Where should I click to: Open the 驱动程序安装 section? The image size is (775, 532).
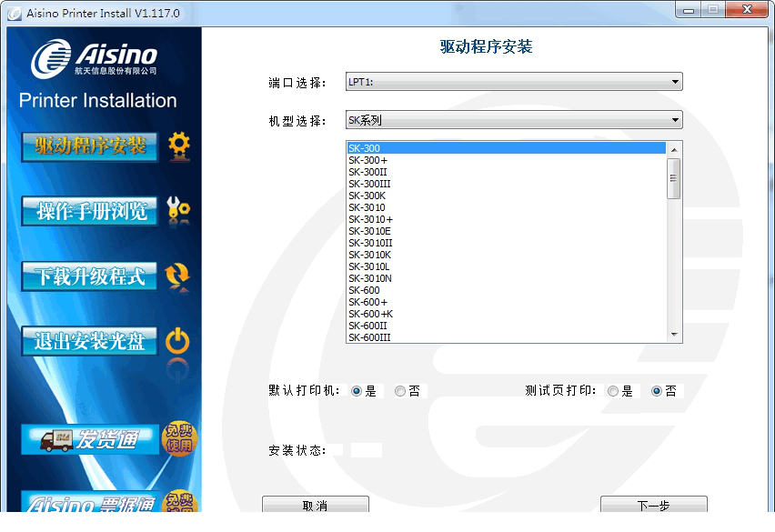point(88,145)
